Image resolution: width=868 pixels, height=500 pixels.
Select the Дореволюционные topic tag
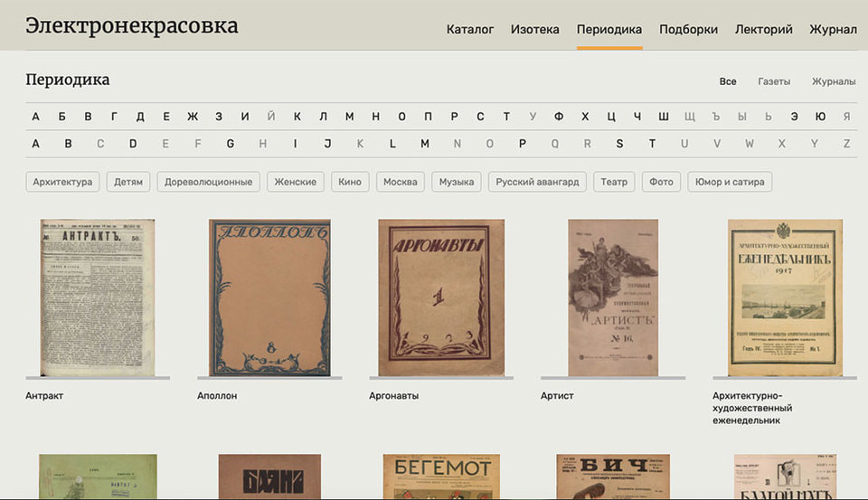pyautogui.click(x=209, y=182)
